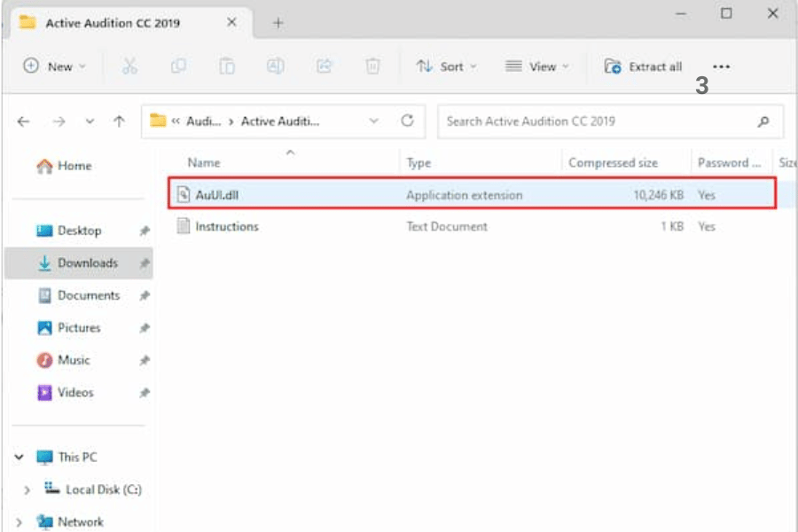Image resolution: width=798 pixels, height=532 pixels.
Task: Open the New dropdown menu
Action: [55, 66]
